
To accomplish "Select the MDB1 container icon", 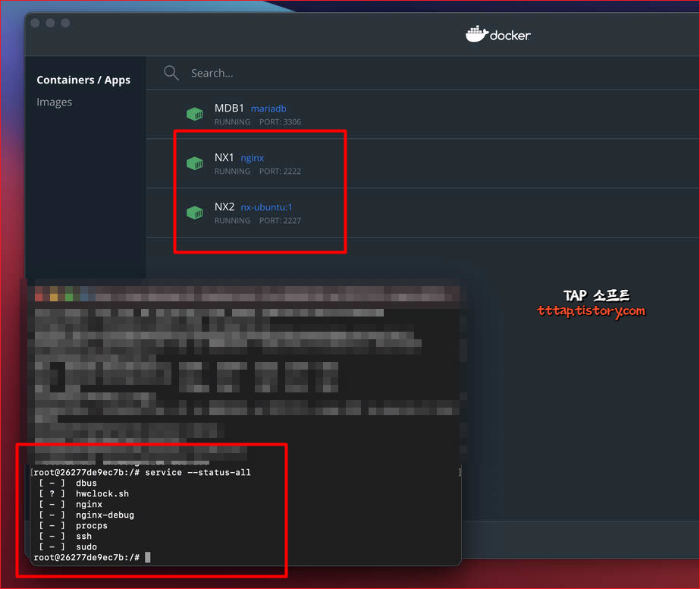I will [195, 115].
